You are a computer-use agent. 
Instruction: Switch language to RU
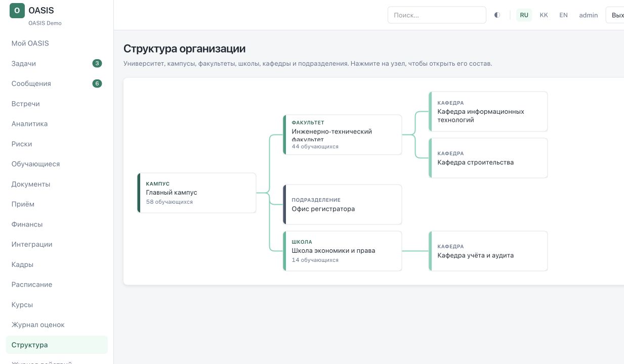524,15
